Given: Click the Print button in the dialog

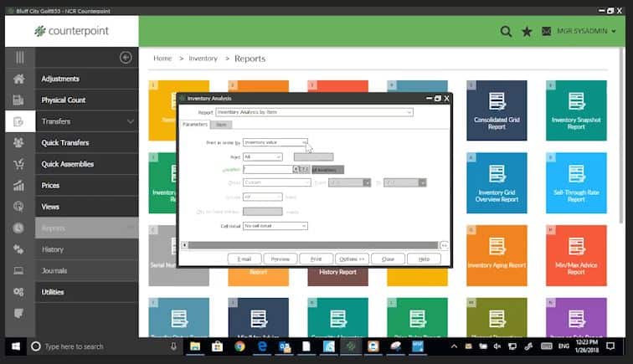Looking at the screenshot, I should click(316, 259).
